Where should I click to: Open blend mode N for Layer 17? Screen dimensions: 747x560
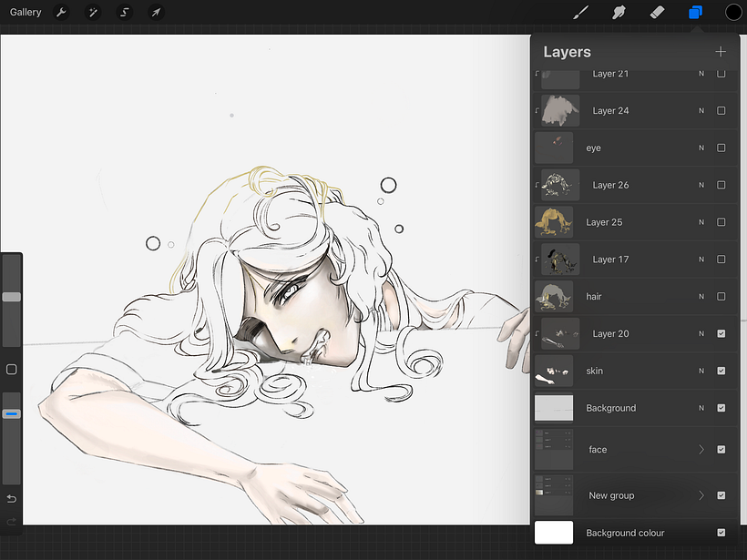pos(701,259)
